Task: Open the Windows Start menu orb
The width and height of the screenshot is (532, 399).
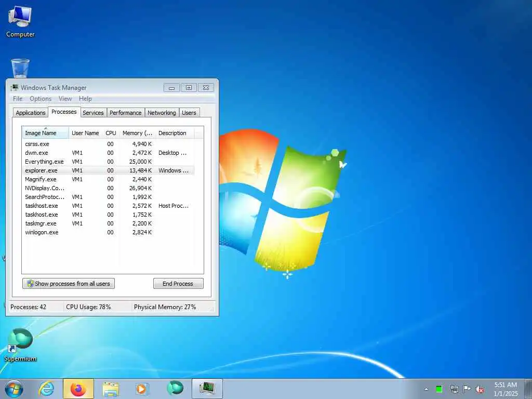Action: coord(14,389)
